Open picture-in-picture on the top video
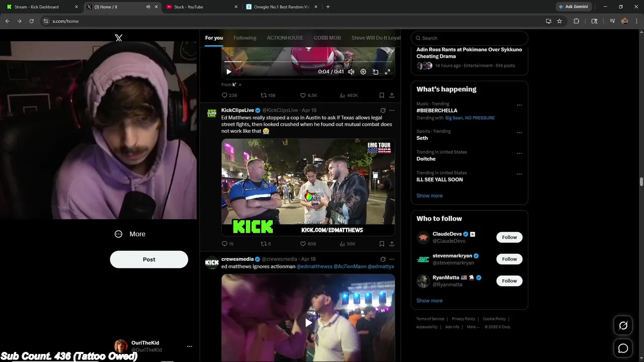The image size is (644, 362). pyautogui.click(x=375, y=72)
